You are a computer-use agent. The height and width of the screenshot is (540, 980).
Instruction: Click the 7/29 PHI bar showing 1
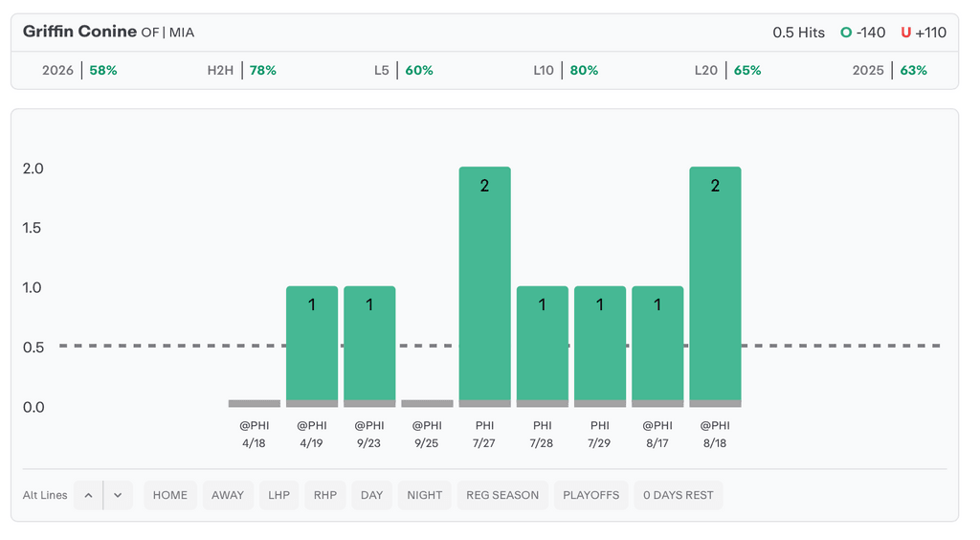(600, 347)
